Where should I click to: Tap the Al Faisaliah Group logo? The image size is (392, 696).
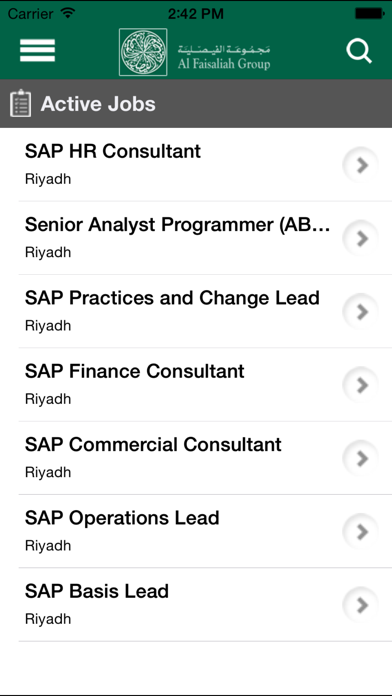click(194, 52)
